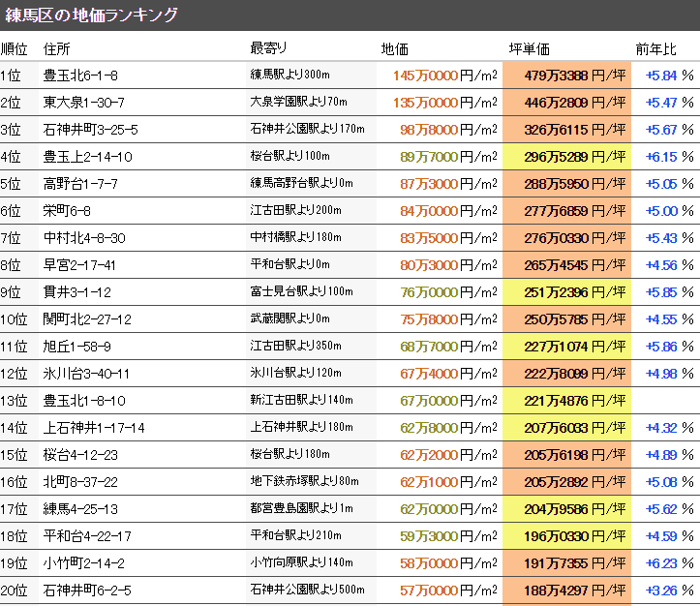This screenshot has height=606, width=700.
Task: Click the 栄町6-8 address
Action: tap(70, 211)
